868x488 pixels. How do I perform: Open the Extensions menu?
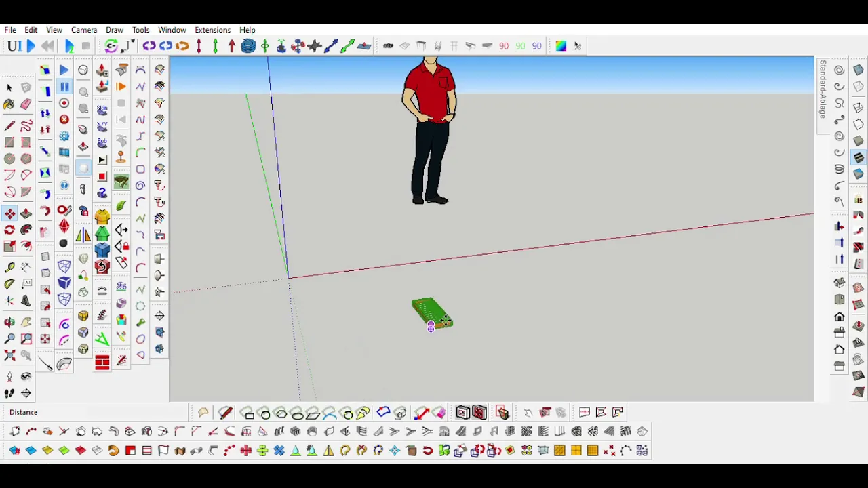(x=212, y=30)
